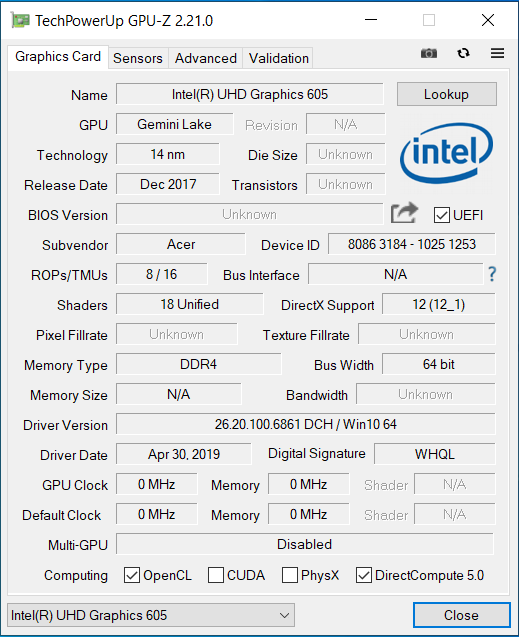
Task: Click the Device ID field
Action: pyautogui.click(x=411, y=244)
